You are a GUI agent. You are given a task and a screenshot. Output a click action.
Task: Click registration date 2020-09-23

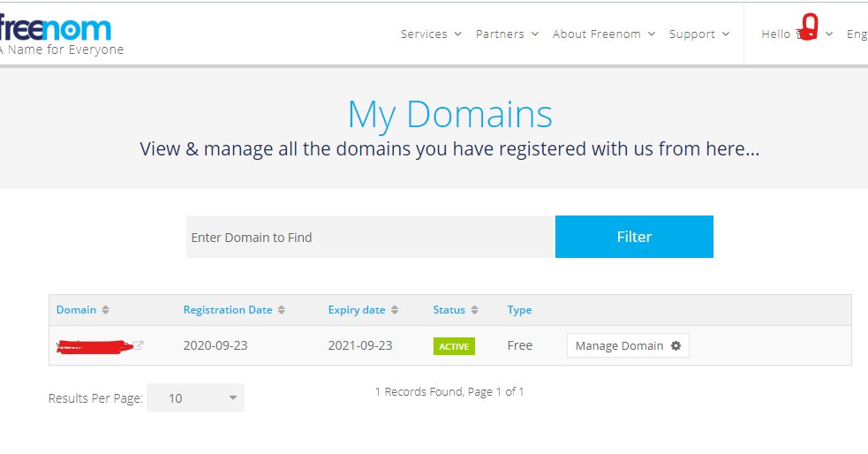point(215,345)
